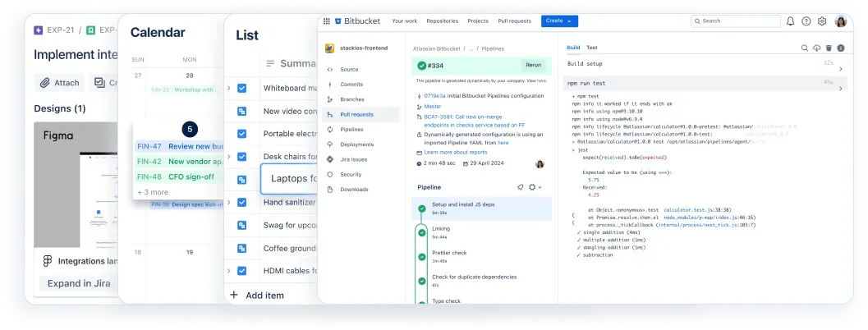Viewport: 868px width, 330px height.
Task: Toggle checkbox for Portable electr row
Action: pos(242,134)
